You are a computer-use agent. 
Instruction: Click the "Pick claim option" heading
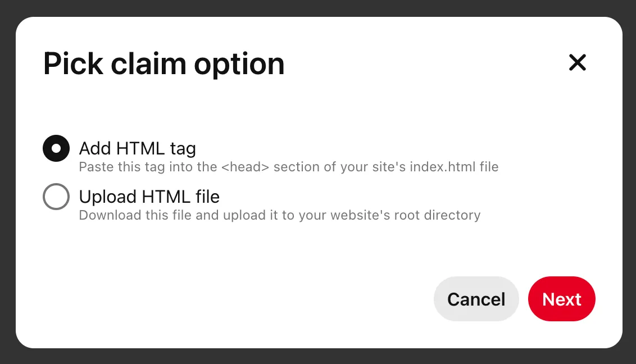tap(163, 64)
